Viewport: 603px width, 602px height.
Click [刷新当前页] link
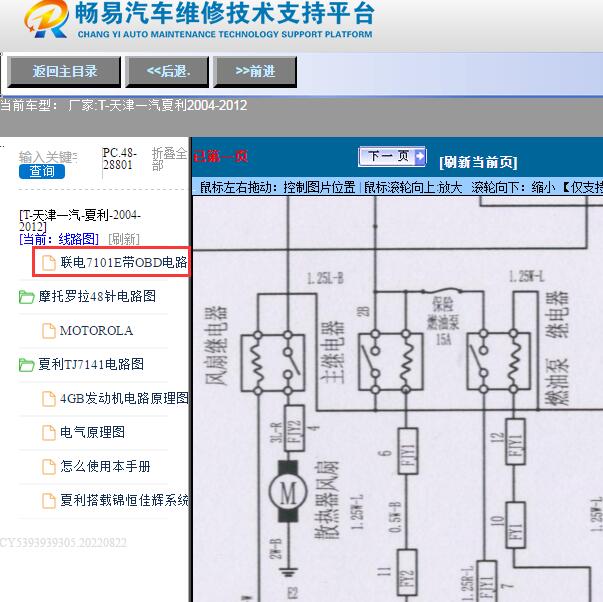478,162
